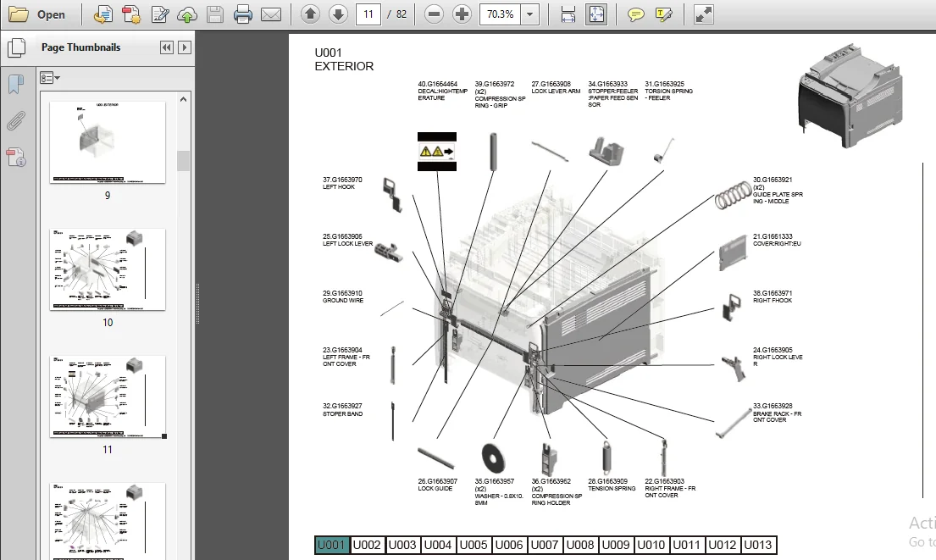Screen dimensions: 936x560
Task: Switch to the U005 tab
Action: (474, 545)
